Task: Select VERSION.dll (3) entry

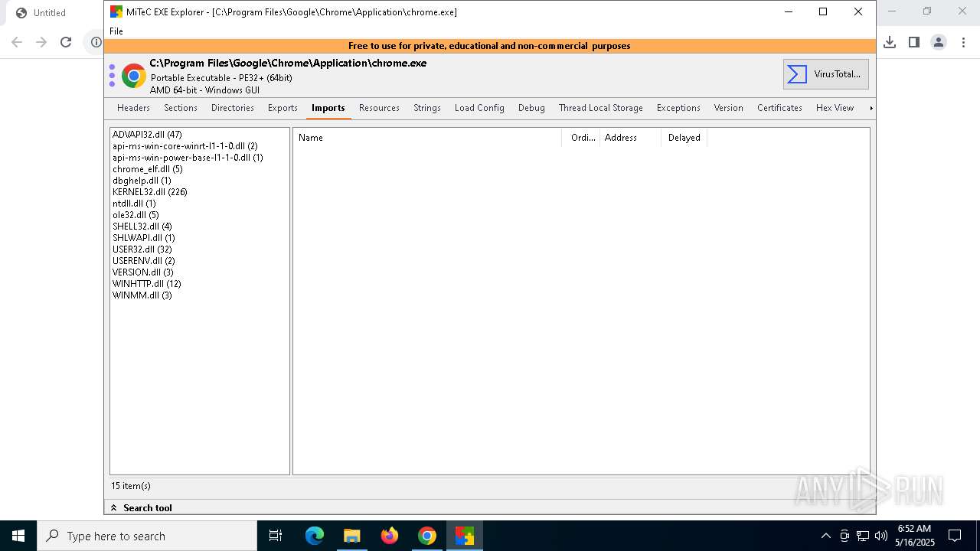Action: [x=143, y=272]
